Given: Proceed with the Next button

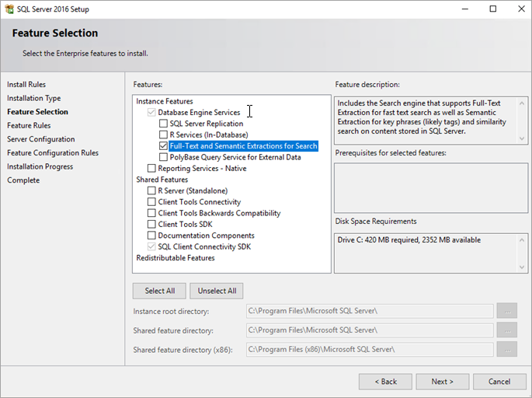Looking at the screenshot, I should (443, 382).
